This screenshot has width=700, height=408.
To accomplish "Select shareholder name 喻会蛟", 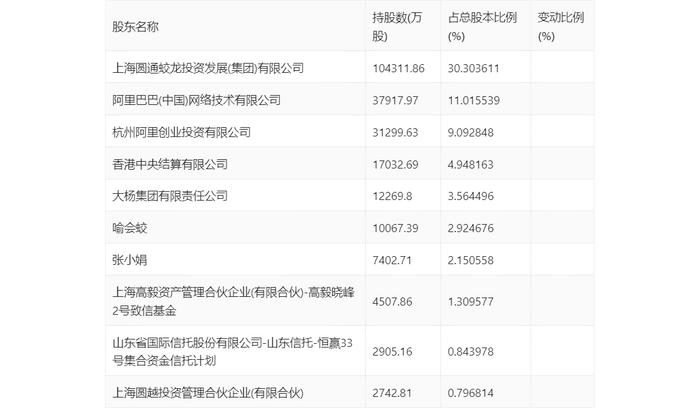I will [129, 228].
